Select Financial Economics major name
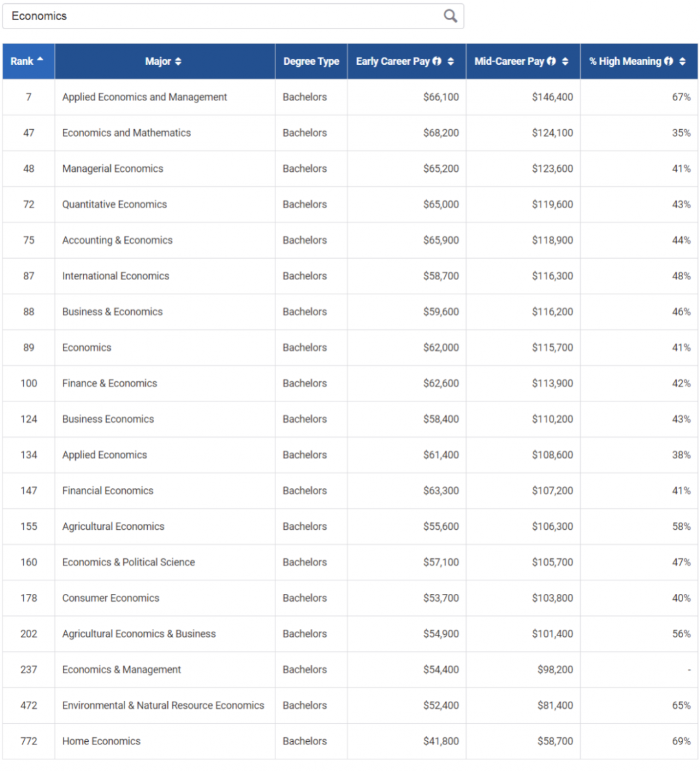The width and height of the screenshot is (700, 771). 108,491
